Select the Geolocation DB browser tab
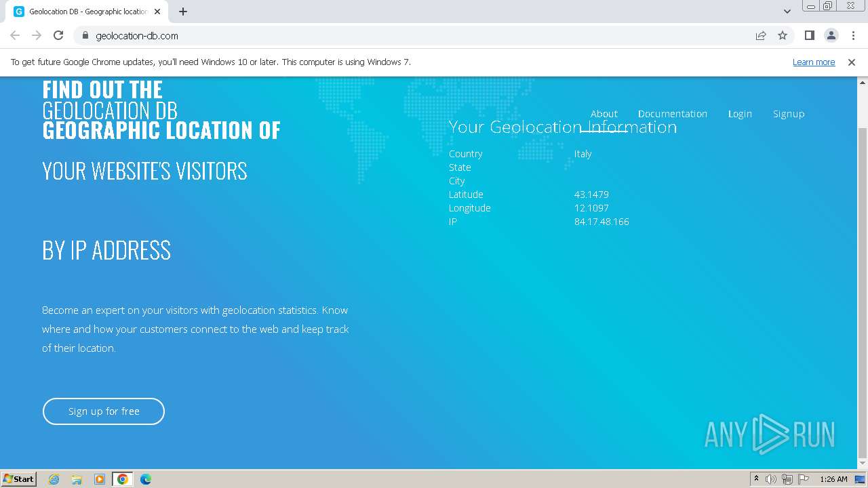The height and width of the screenshot is (488, 868). click(x=88, y=12)
